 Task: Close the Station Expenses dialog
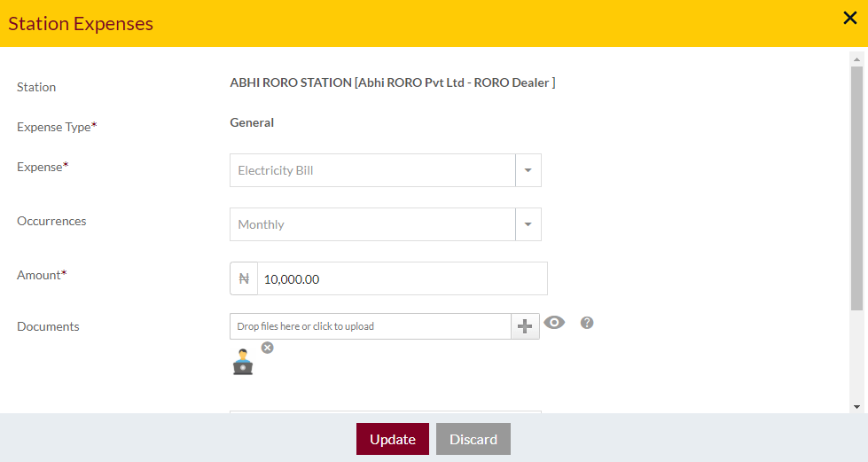click(x=849, y=19)
